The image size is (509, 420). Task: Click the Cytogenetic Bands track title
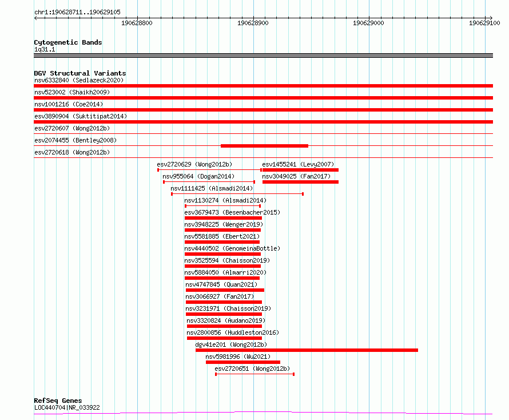coord(68,42)
